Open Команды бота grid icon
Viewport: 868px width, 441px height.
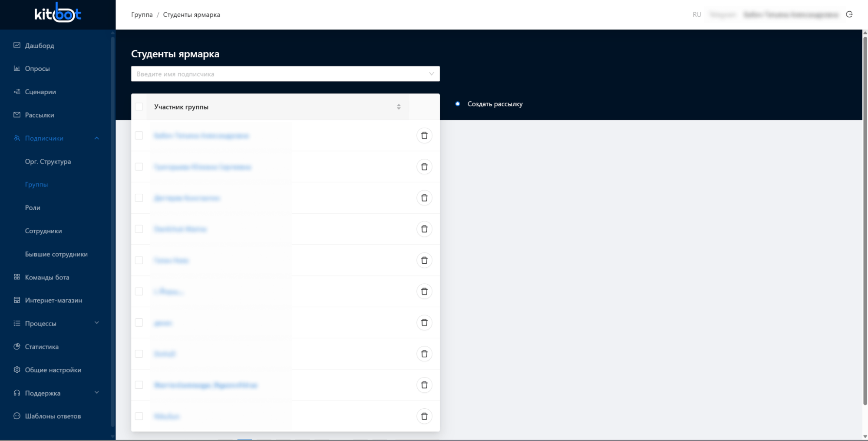click(17, 277)
